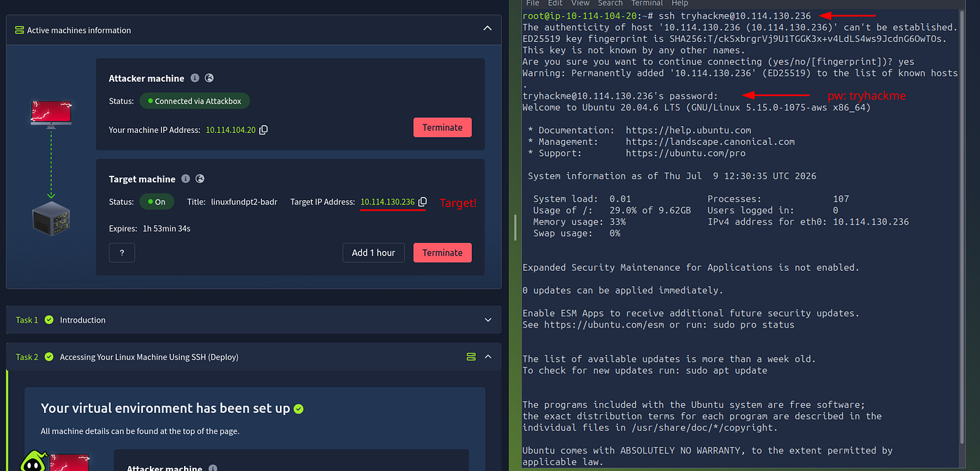Click the target server box image
This screenshot has width=980, height=471.
pos(51,217)
